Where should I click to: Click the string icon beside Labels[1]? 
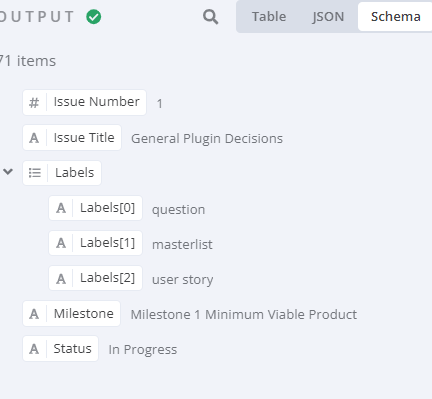[61, 243]
